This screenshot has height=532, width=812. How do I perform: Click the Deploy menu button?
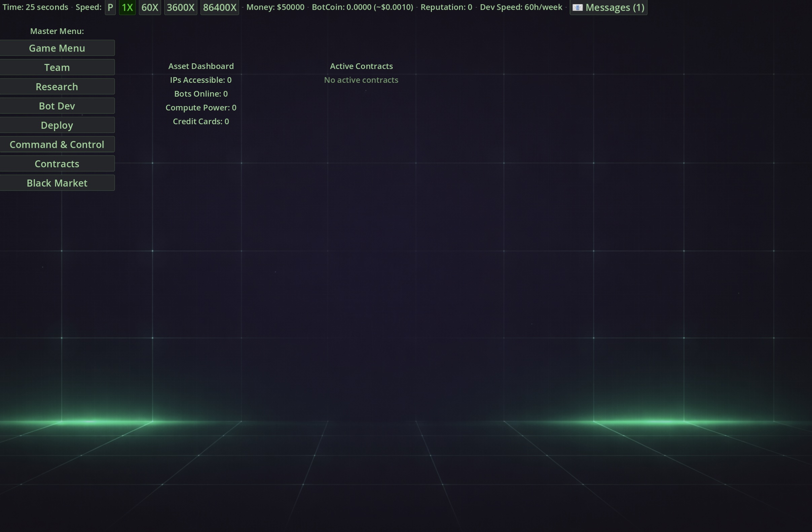[x=57, y=125]
